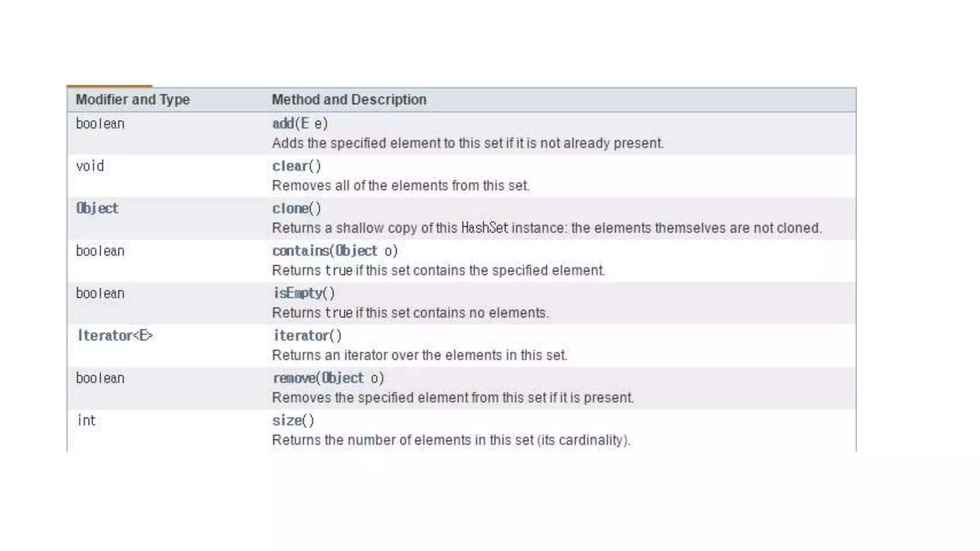The width and height of the screenshot is (980, 551).
Task: Open the clone() method link
Action: tap(290, 209)
